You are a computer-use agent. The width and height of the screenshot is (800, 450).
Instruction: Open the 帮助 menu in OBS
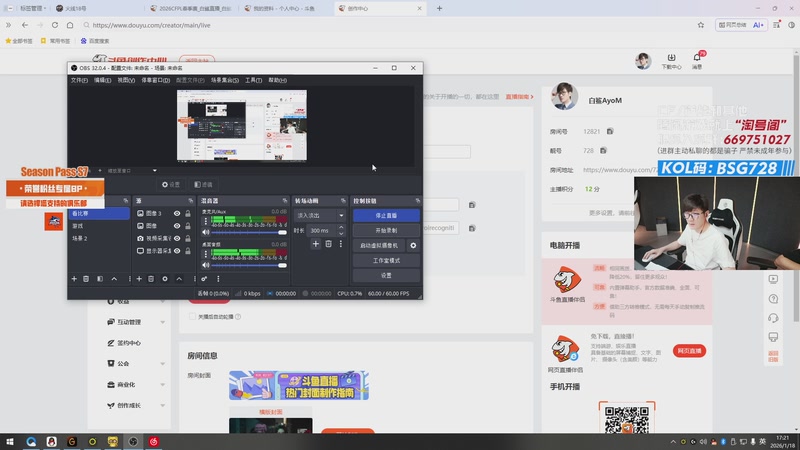coord(278,80)
